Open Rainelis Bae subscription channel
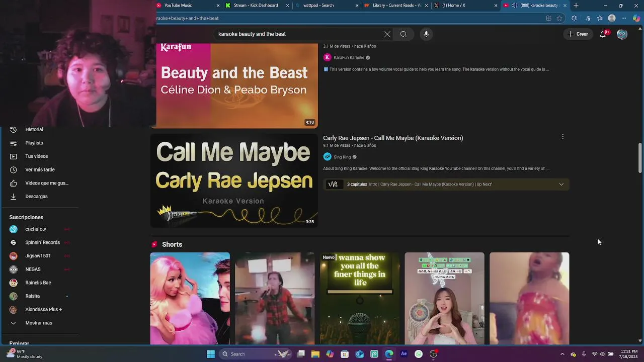Viewport: 644px width, 362px height. click(39, 283)
